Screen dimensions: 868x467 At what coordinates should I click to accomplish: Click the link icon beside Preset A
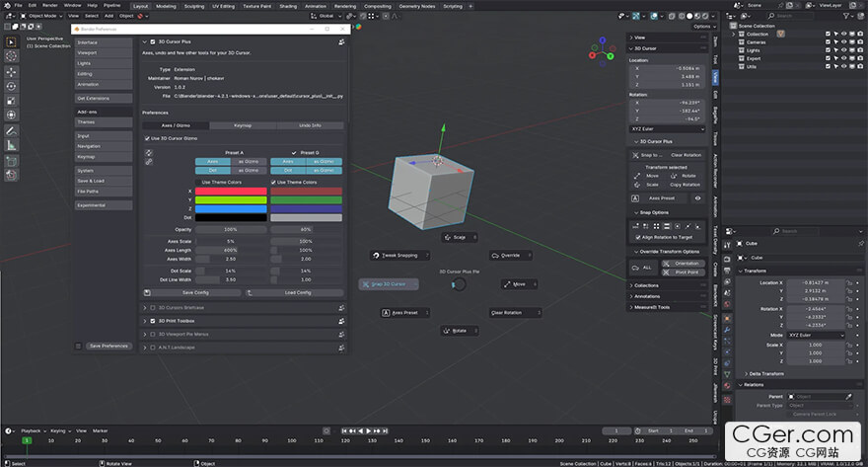(149, 162)
